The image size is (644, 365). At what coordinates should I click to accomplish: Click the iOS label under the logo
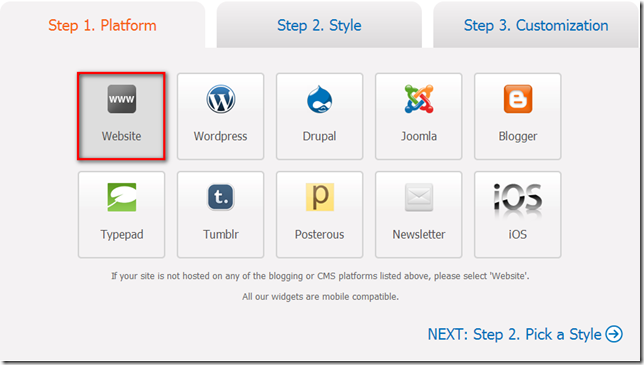point(518,234)
